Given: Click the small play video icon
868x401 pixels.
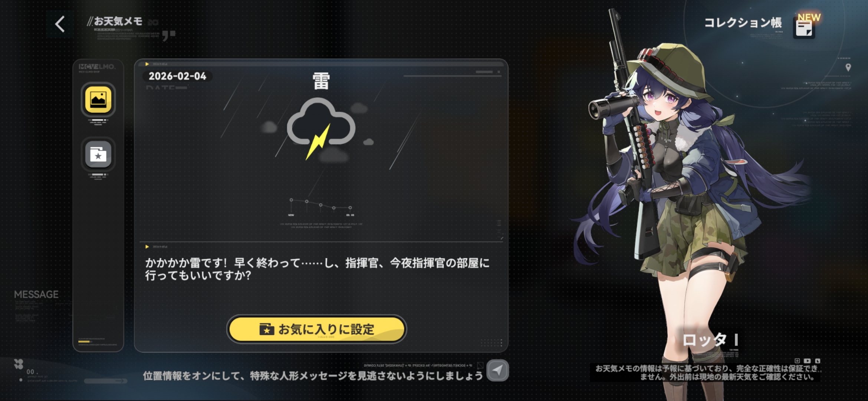Looking at the screenshot, I should (x=807, y=361).
